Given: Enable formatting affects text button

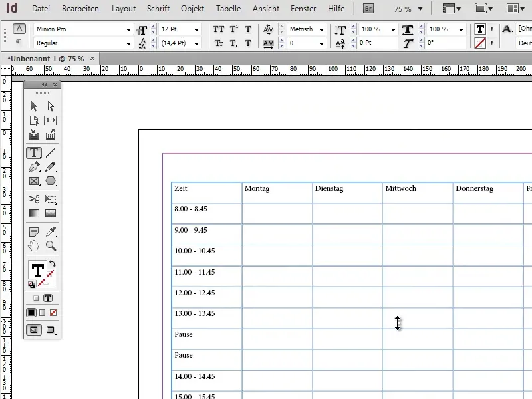Looking at the screenshot, I should coord(48,298).
